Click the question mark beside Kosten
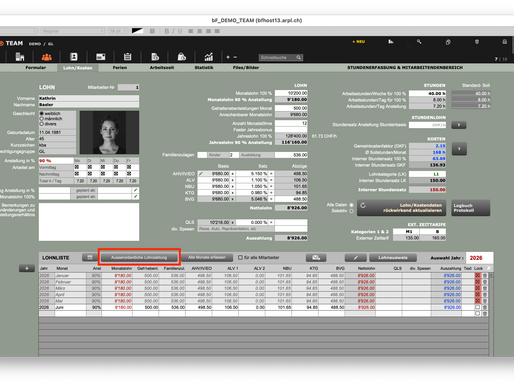 coord(459,149)
